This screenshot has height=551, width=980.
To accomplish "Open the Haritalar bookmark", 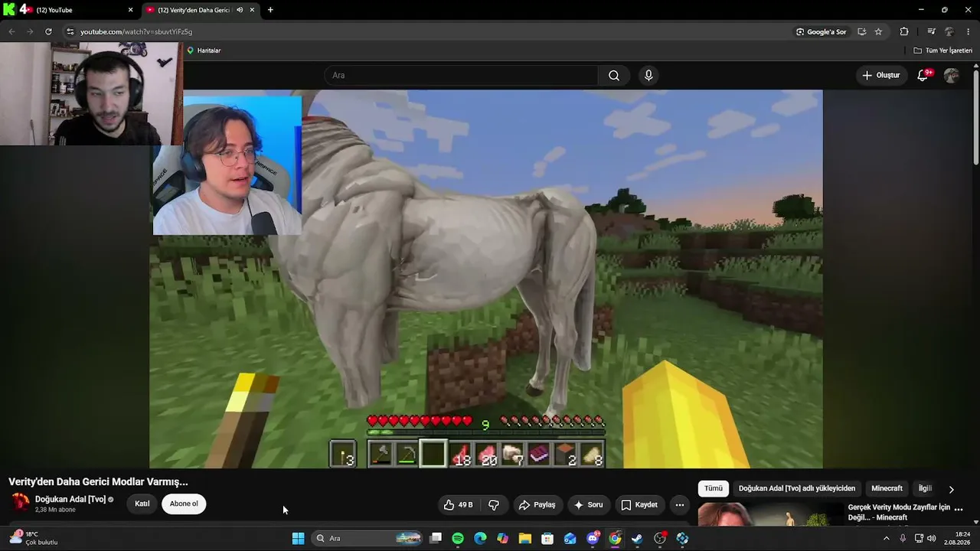I will [x=204, y=51].
